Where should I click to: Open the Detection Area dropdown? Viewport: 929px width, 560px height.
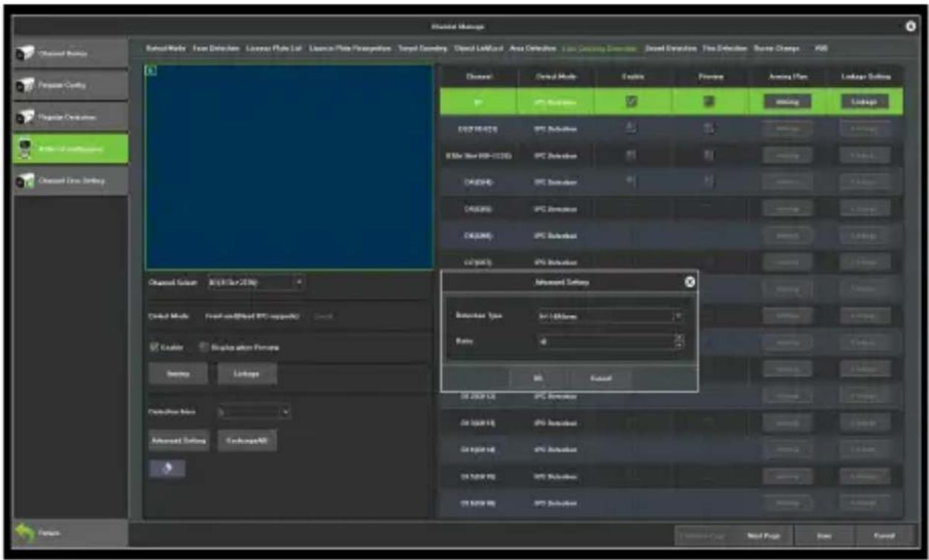click(x=254, y=411)
